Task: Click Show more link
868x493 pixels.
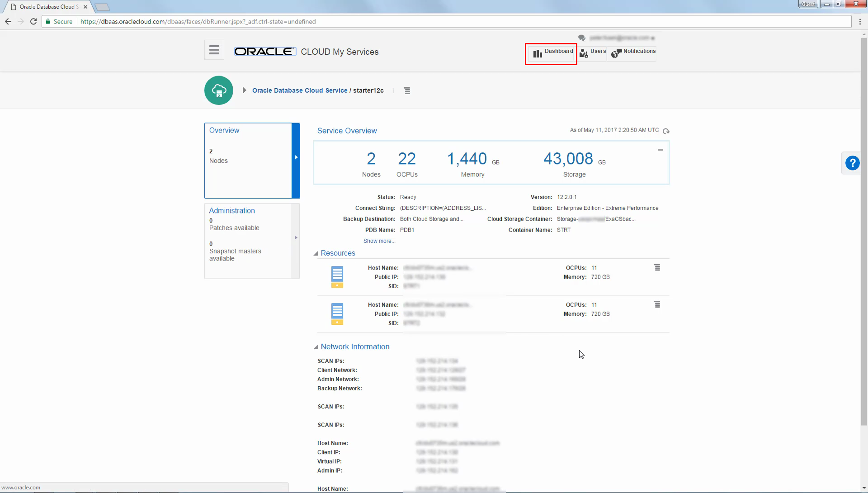Action: (x=379, y=241)
